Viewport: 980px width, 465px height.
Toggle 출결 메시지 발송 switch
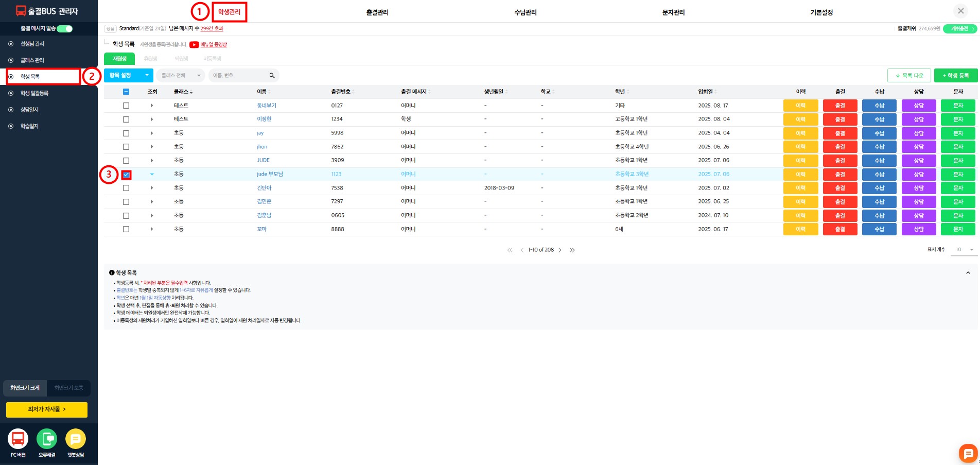point(65,29)
